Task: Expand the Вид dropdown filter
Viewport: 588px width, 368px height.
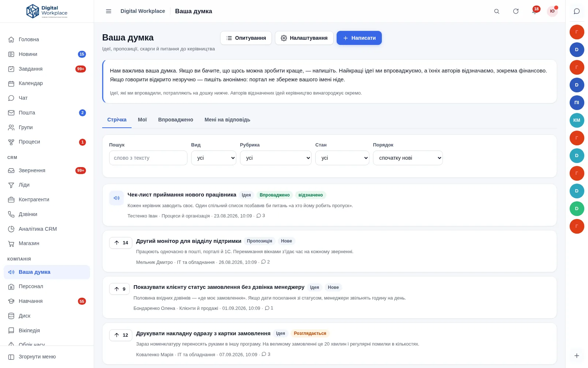Action: click(214, 158)
